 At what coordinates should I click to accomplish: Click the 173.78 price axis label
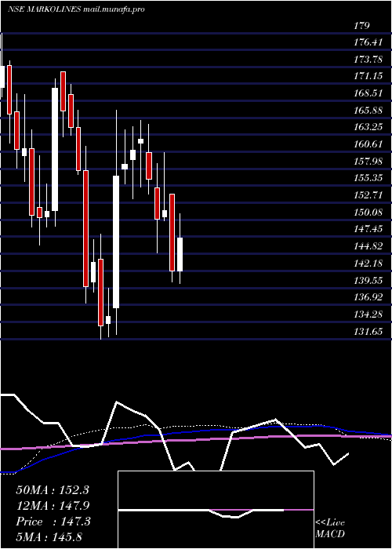coord(368,60)
